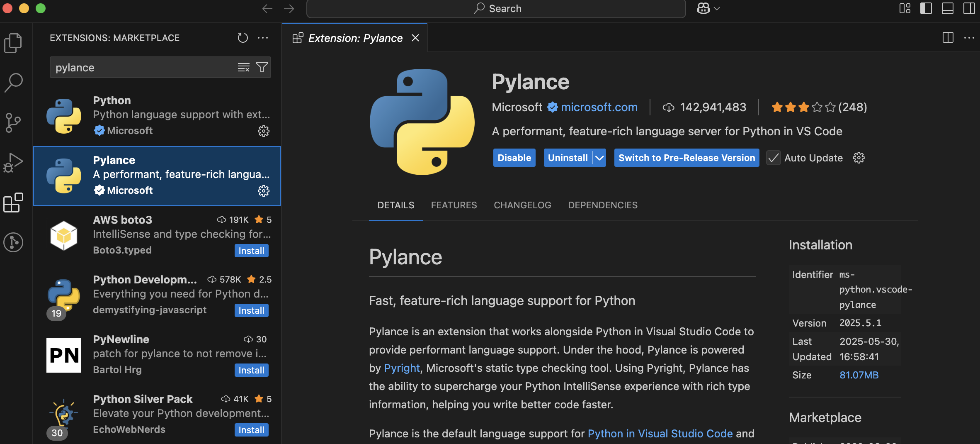Select the AWS boto3 list entry

click(157, 236)
